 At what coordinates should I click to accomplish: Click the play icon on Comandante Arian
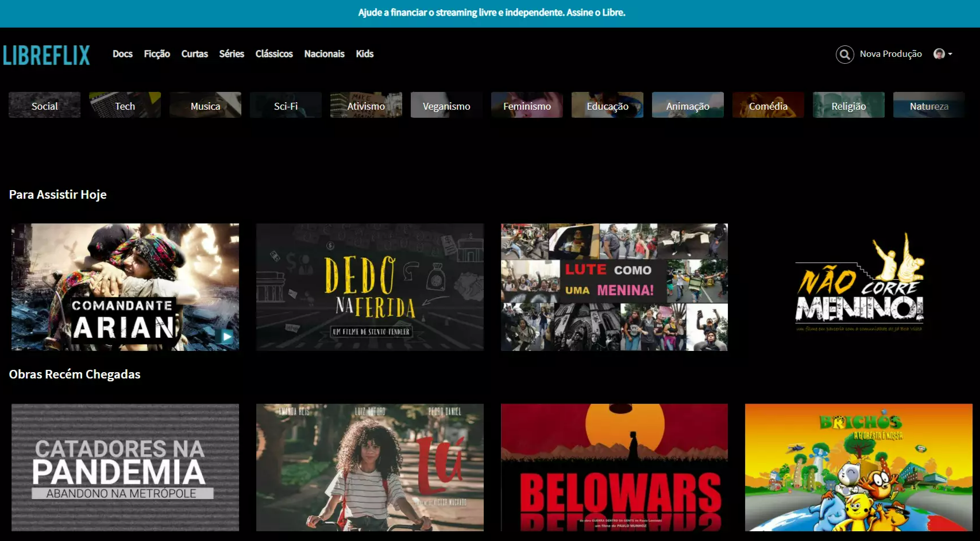[x=227, y=337]
